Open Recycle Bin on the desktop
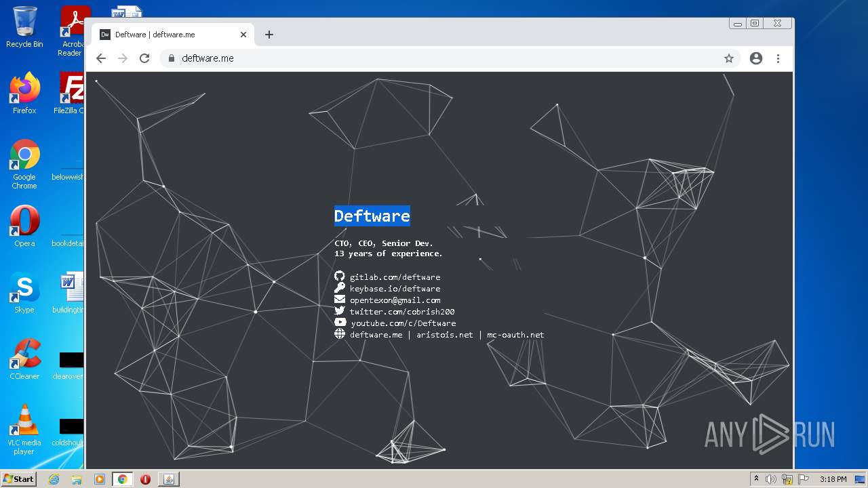The height and width of the screenshot is (488, 868). pos(24,27)
